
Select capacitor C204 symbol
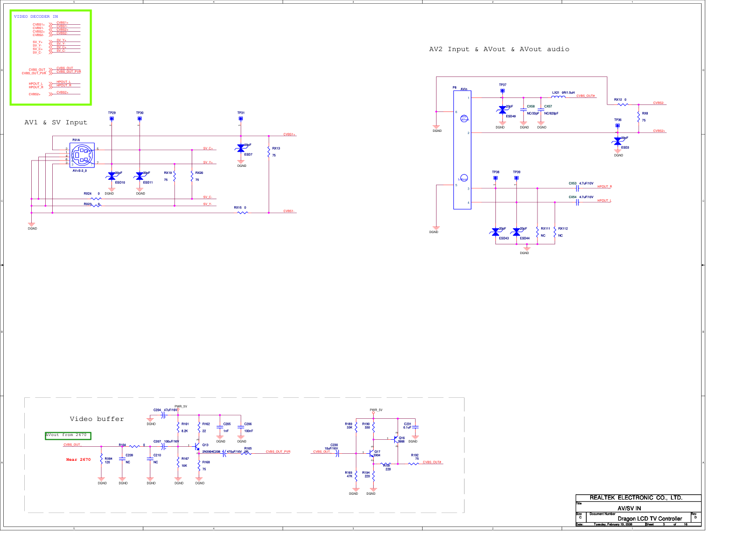(x=164, y=415)
